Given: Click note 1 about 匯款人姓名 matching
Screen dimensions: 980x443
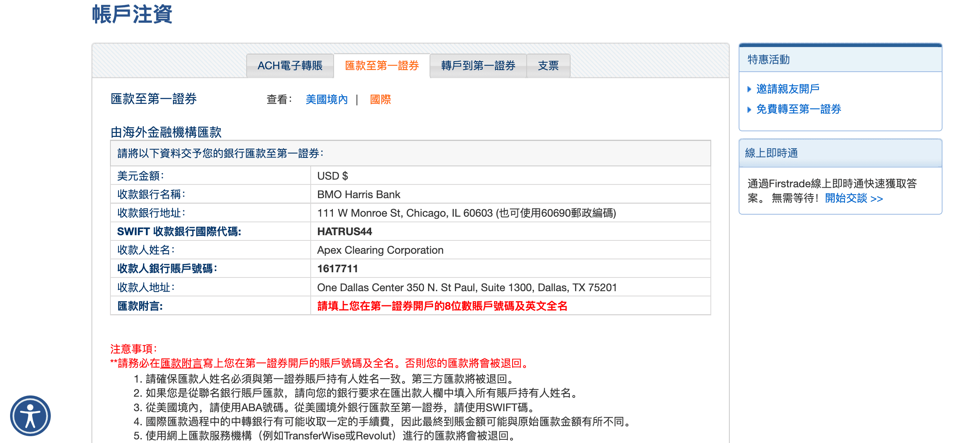Looking at the screenshot, I should pos(325,379).
